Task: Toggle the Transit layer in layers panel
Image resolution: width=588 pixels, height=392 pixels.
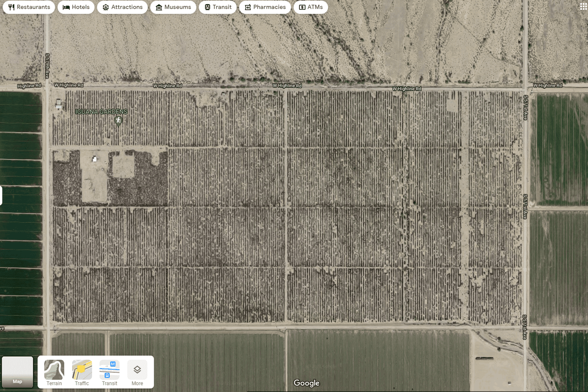Action: [x=109, y=372]
